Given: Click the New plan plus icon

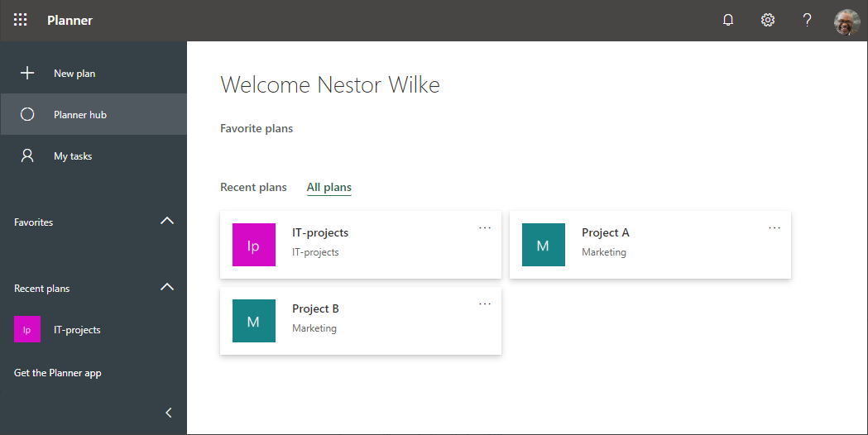Looking at the screenshot, I should pos(27,73).
